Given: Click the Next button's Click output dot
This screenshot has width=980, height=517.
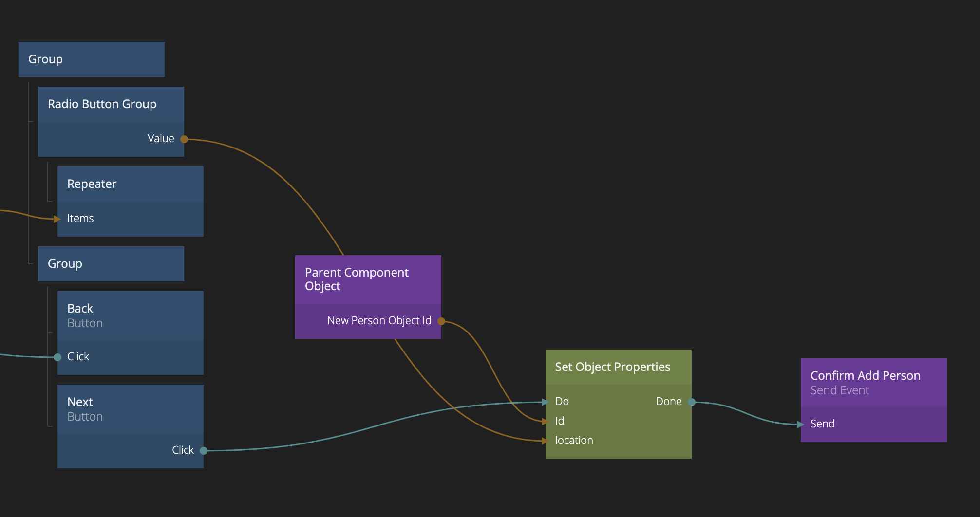Looking at the screenshot, I should 204,451.
